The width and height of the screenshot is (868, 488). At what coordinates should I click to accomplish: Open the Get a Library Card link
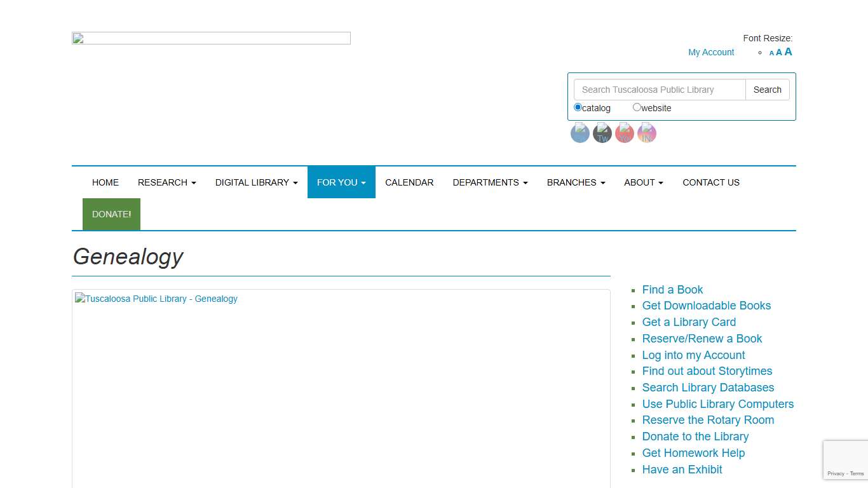689,322
